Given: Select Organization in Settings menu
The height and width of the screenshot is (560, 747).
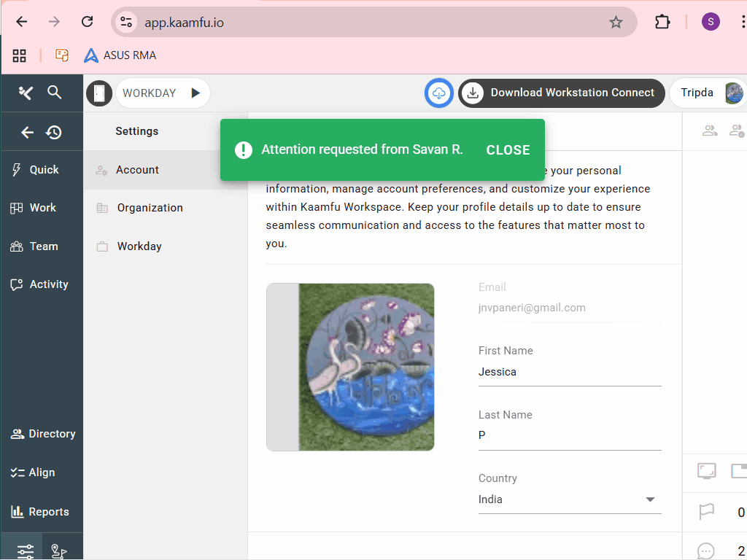Looking at the screenshot, I should pyautogui.click(x=150, y=208).
